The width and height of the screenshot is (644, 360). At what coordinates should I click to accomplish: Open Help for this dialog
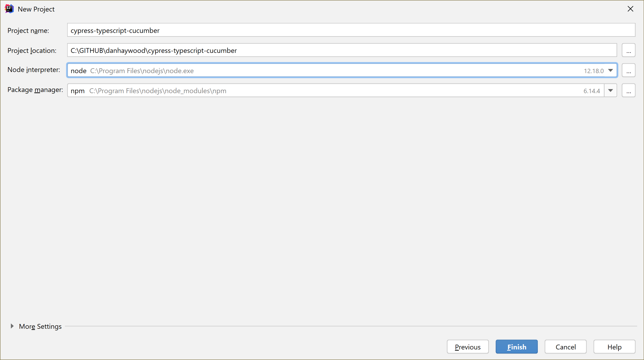point(614,347)
